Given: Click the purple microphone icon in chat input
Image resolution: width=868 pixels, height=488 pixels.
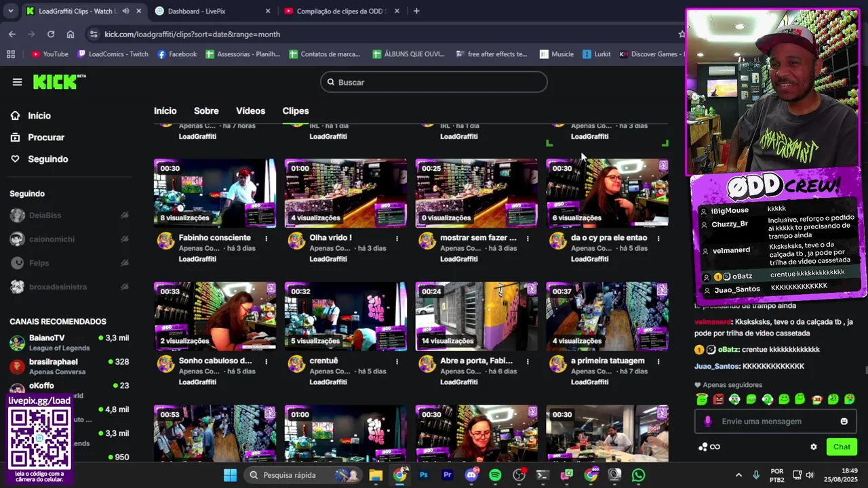Looking at the screenshot, I should click(707, 422).
